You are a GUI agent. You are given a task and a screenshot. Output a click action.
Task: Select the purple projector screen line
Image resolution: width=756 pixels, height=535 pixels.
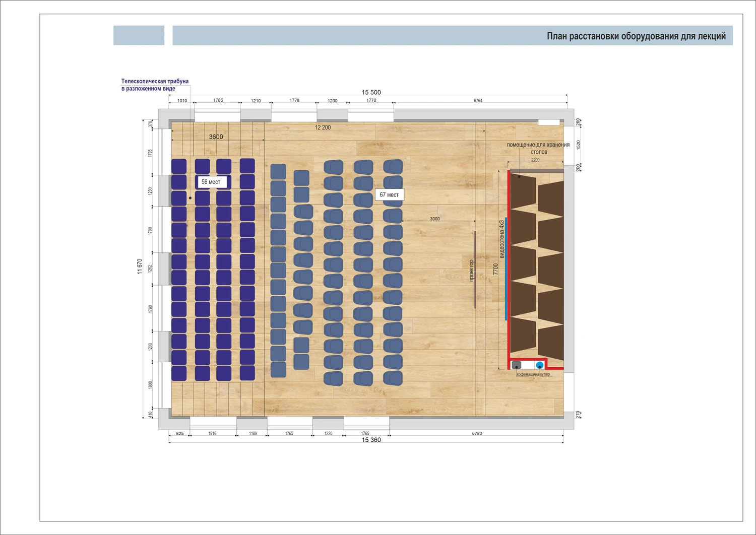tap(475, 270)
